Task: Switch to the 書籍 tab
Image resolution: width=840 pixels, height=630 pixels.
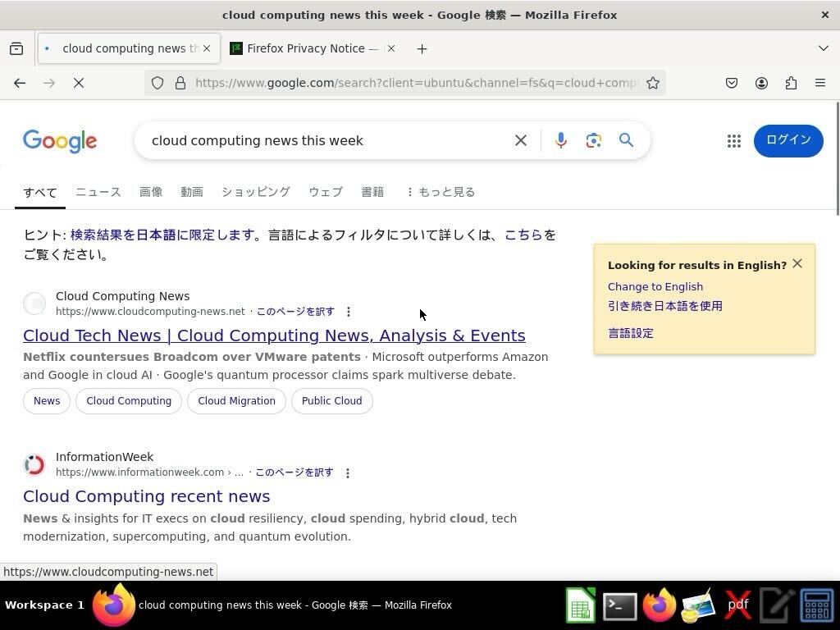Action: click(372, 192)
